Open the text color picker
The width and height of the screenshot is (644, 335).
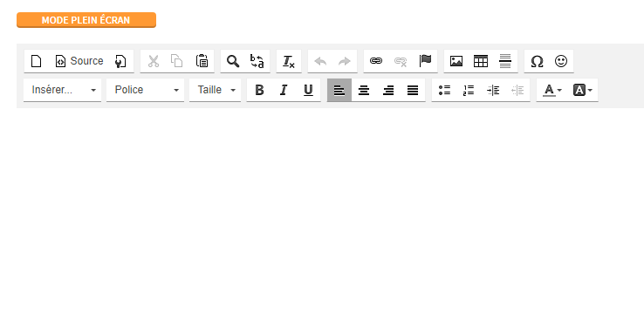(552, 90)
